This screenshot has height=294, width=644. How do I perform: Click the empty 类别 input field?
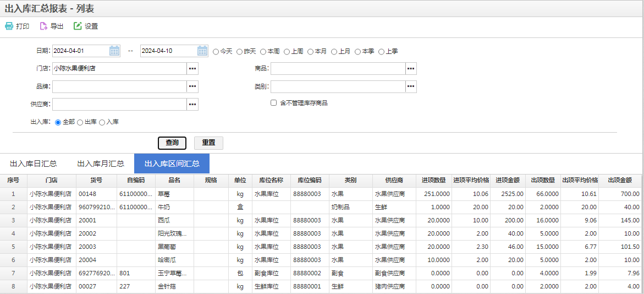[x=338, y=87]
